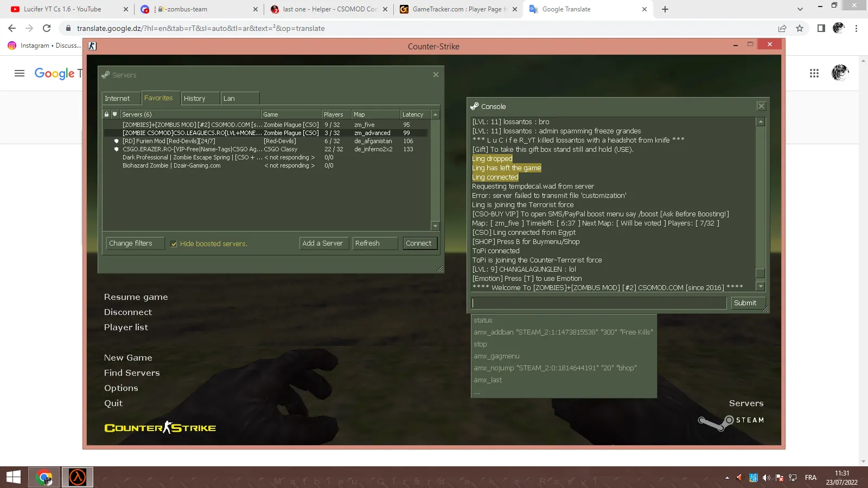This screenshot has width=868, height=488.
Task: Toggle Hide boosted servers checkbox
Action: [x=174, y=244]
